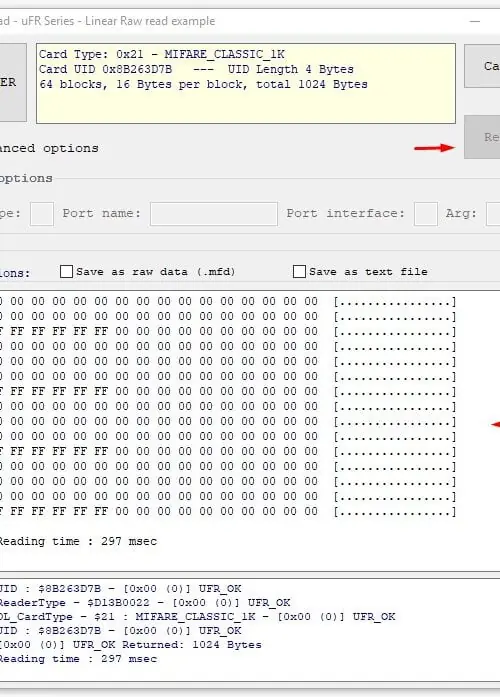Click the Card UID 0x8B263D7B line
Image resolution: width=500 pixels, height=697 pixels.
tap(196, 69)
